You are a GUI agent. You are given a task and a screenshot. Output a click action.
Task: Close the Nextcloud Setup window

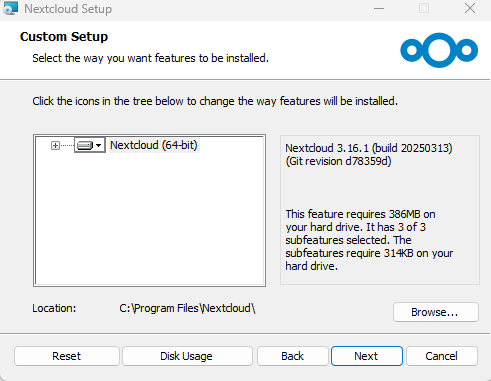(x=470, y=8)
